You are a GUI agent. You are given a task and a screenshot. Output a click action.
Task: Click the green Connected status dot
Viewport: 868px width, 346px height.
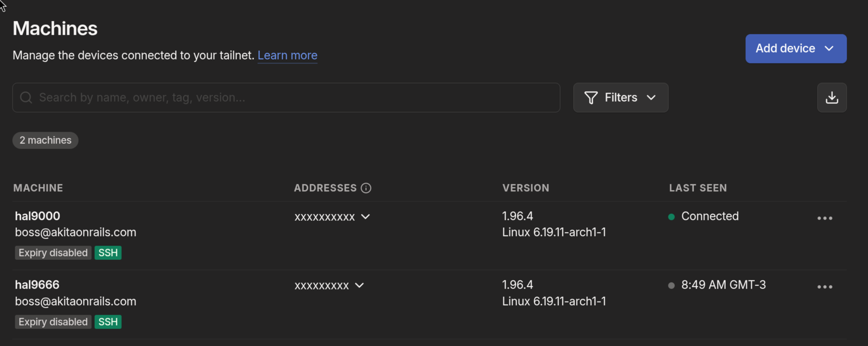coord(671,217)
